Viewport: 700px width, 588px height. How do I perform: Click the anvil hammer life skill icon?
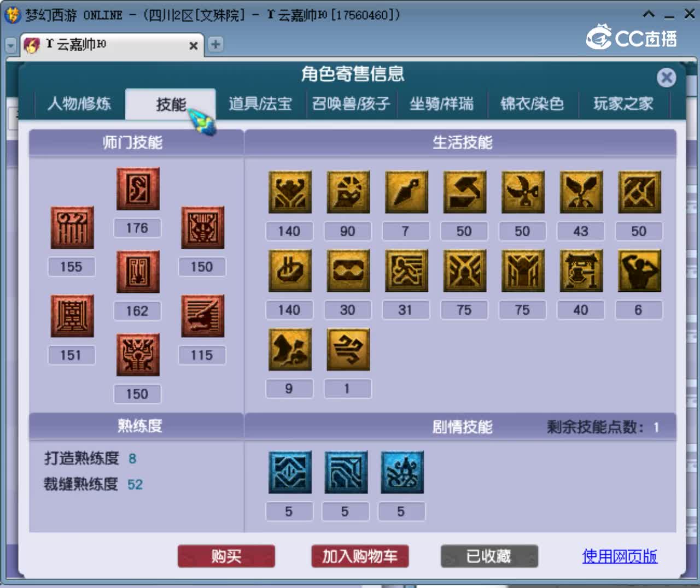pyautogui.click(x=465, y=192)
